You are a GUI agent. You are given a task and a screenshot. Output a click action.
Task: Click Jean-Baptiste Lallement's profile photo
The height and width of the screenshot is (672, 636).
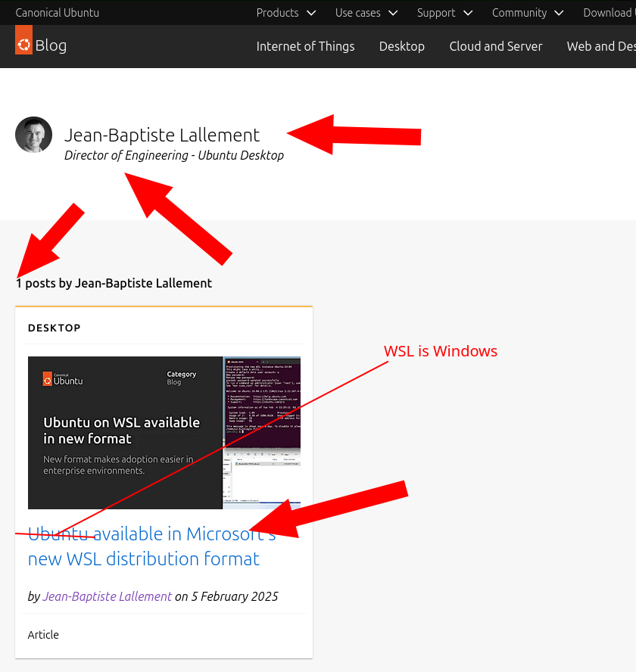[33, 135]
